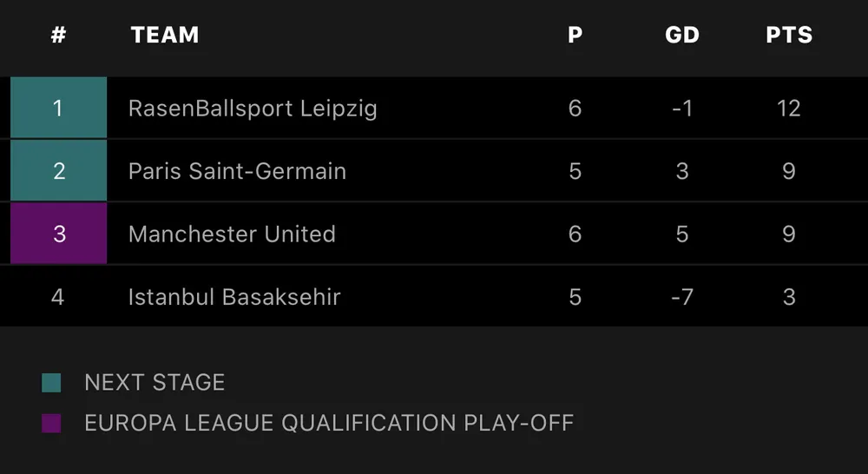The image size is (868, 474).
Task: Click the GD column header
Action: coord(682,36)
